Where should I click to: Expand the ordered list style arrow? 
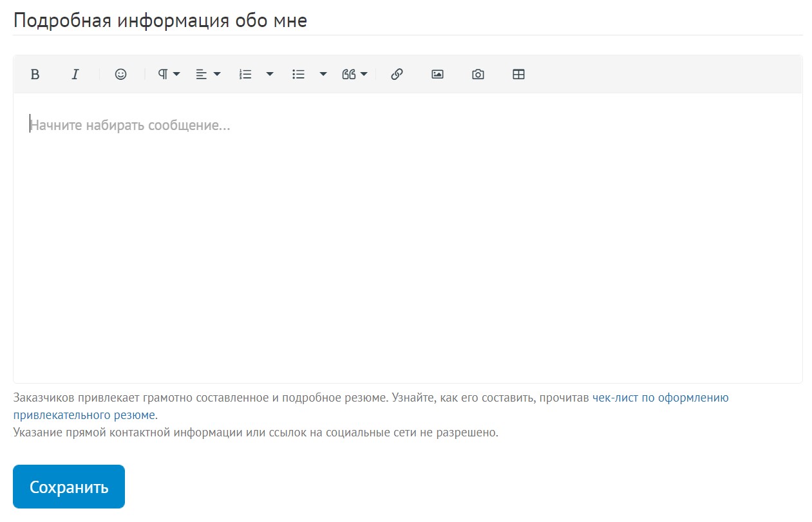click(x=270, y=74)
